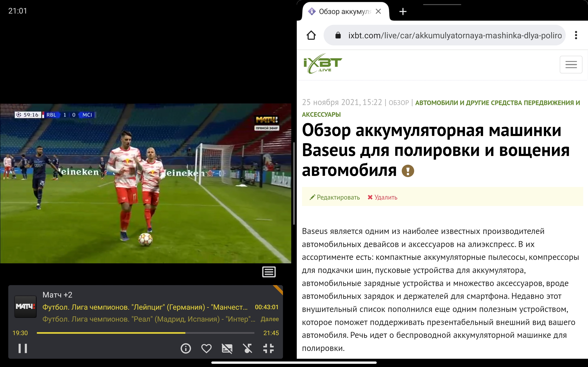Exit fullscreen with the shrink icon
Image resolution: width=588 pixels, height=367 pixels.
[269, 349]
